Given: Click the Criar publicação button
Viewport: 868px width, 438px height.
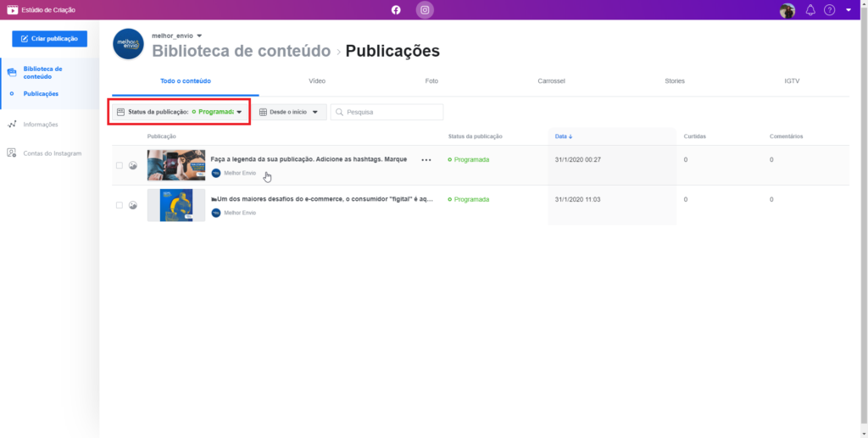Looking at the screenshot, I should [x=49, y=39].
